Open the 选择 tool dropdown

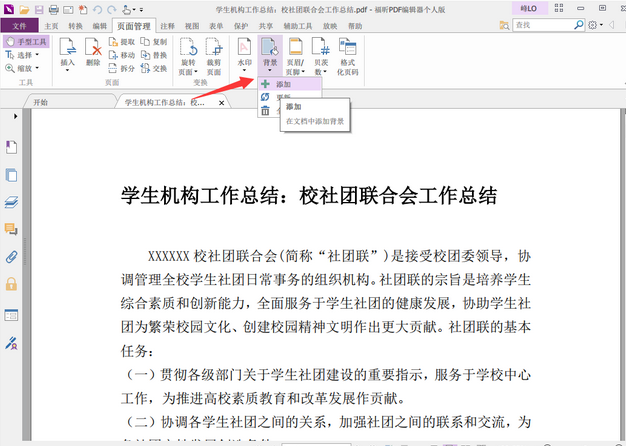[22, 55]
